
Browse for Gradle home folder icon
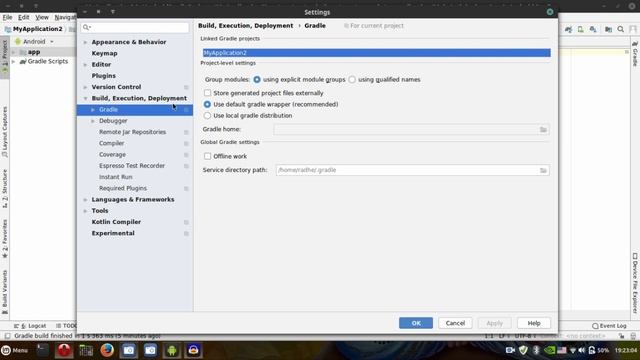coord(543,129)
